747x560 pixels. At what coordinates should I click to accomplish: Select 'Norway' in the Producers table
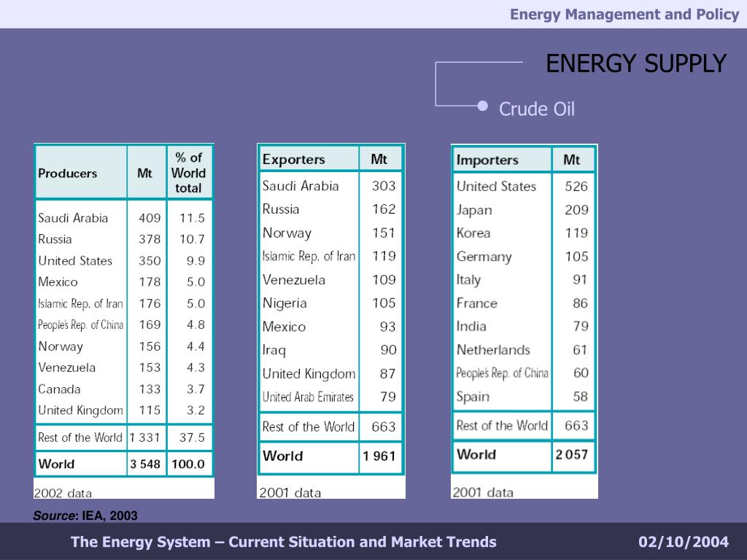(x=61, y=346)
